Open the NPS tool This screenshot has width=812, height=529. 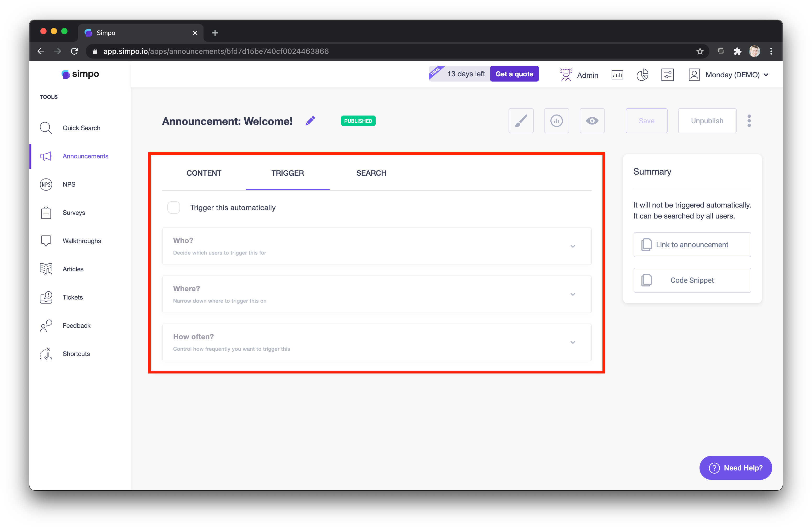click(57, 185)
